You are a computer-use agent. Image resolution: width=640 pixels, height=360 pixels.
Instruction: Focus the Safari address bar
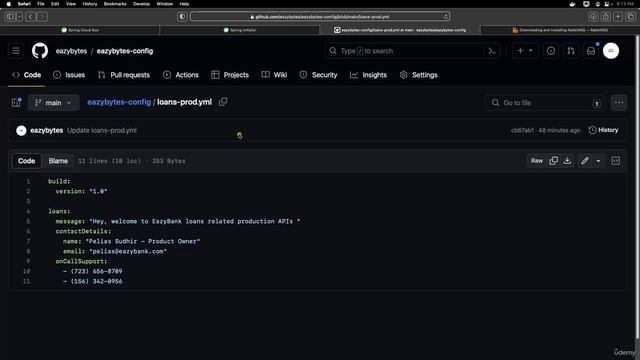320,17
